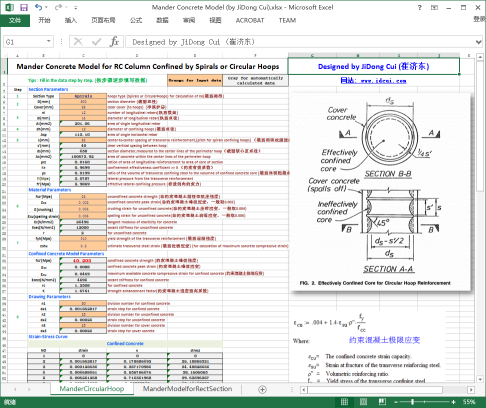Click the Confined Concrete Model Parameters heading

66,254
